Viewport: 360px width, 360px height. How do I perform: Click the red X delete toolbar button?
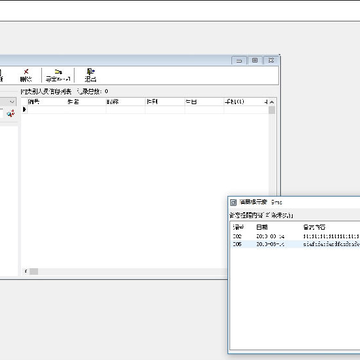click(26, 75)
